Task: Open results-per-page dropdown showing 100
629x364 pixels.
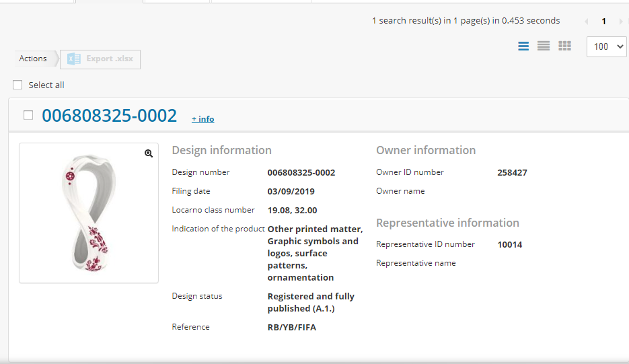Action: pos(606,46)
